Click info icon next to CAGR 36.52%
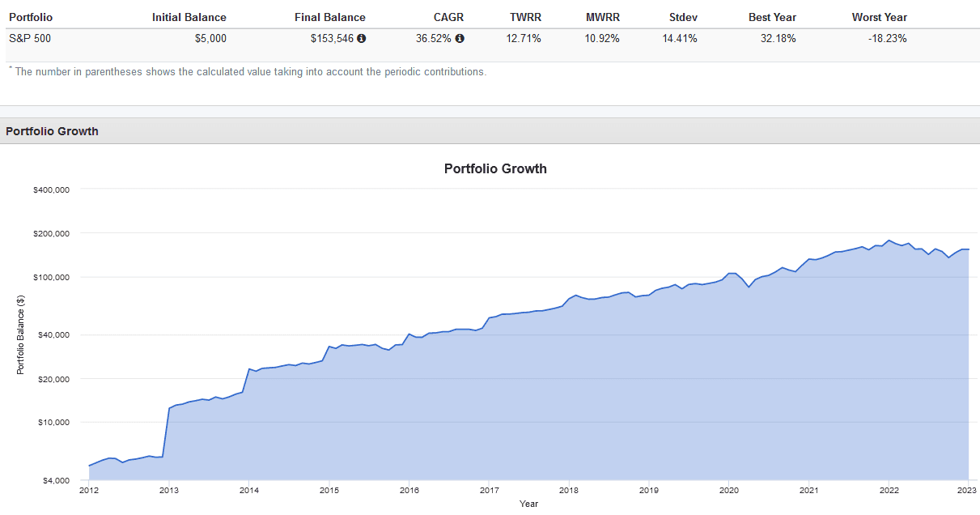This screenshot has width=980, height=515. point(460,38)
